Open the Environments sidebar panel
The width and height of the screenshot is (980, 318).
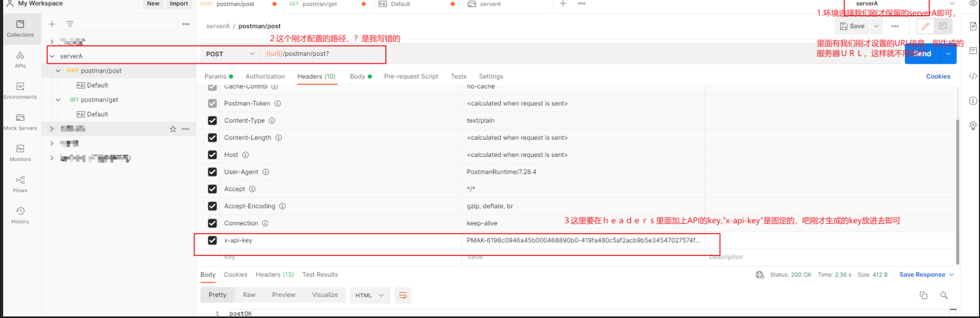pos(21,91)
